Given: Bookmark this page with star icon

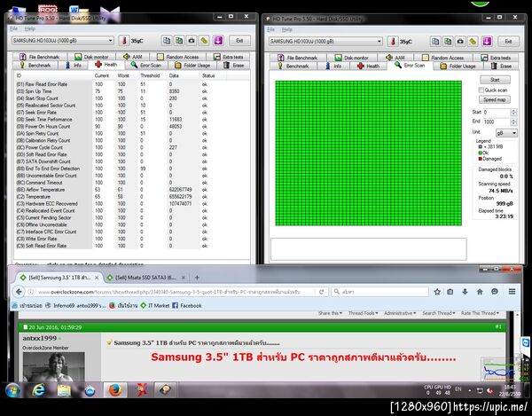Looking at the screenshot, I should pos(437,292).
